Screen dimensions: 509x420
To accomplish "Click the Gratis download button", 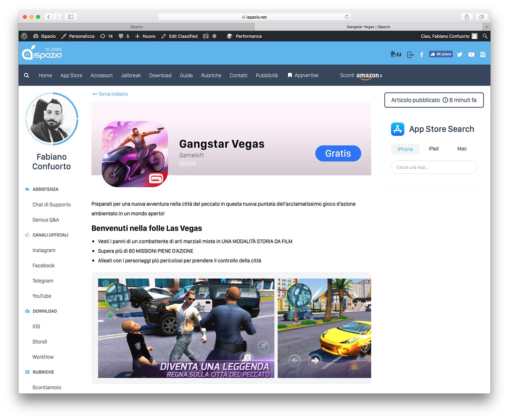I will click(x=338, y=153).
